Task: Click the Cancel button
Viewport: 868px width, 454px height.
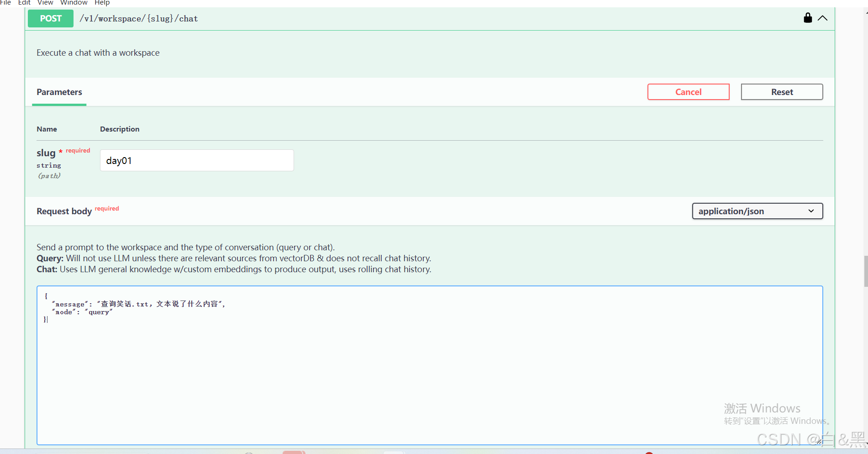Action: tap(688, 92)
